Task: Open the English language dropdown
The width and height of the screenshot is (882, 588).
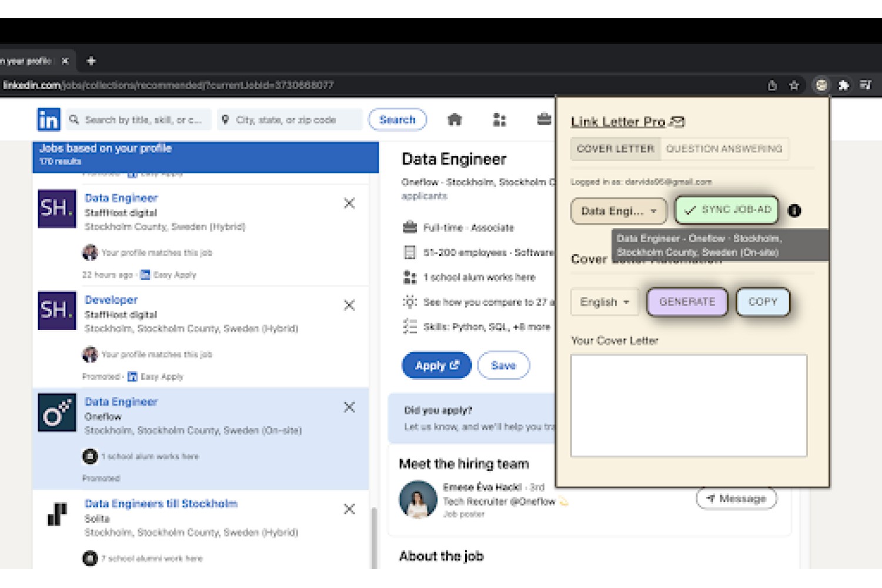Action: click(604, 302)
